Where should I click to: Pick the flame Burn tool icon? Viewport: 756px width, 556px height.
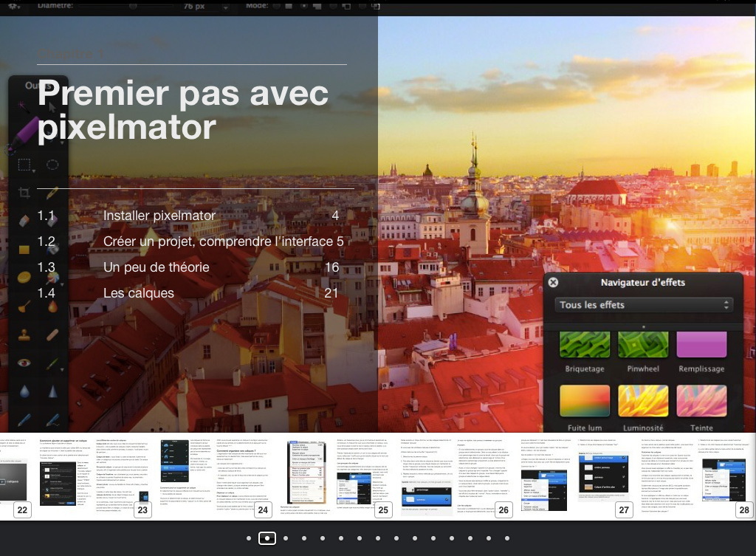point(52,306)
